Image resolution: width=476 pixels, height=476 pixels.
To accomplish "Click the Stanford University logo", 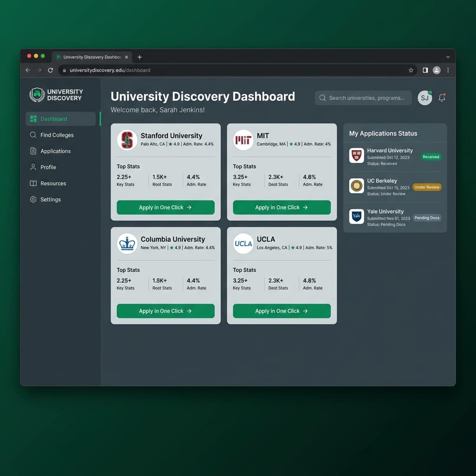I will [x=127, y=139].
